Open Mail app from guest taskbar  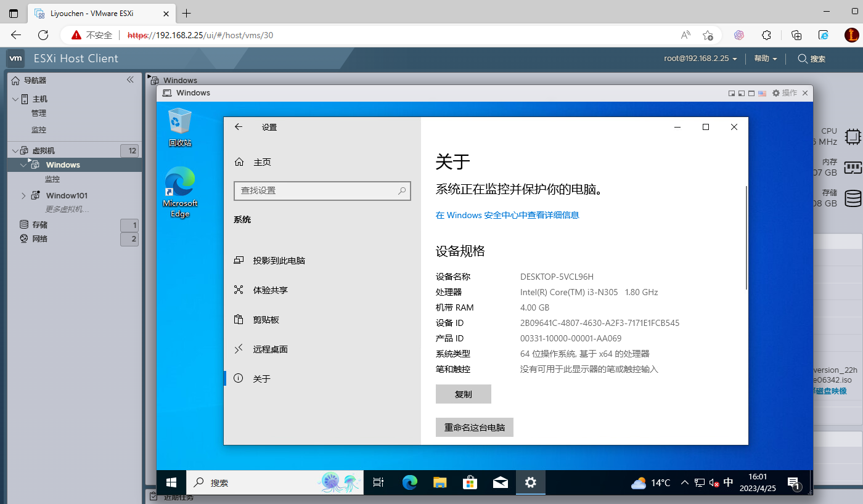(x=500, y=482)
